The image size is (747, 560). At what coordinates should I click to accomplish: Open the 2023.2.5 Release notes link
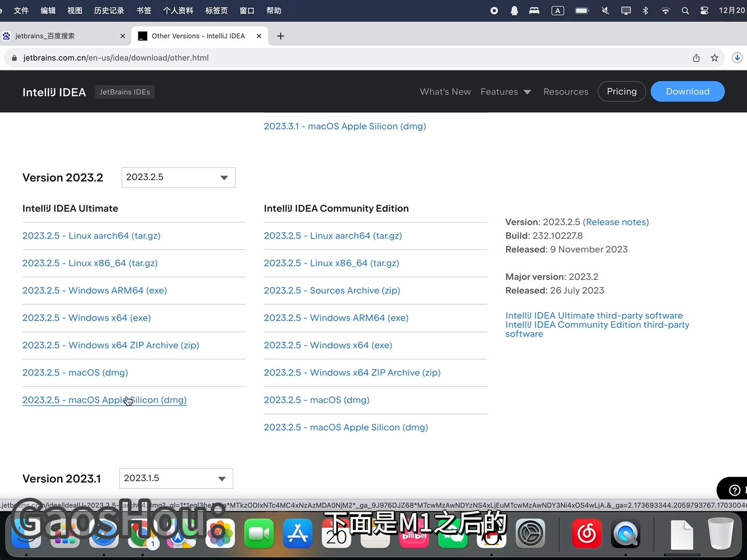point(616,222)
